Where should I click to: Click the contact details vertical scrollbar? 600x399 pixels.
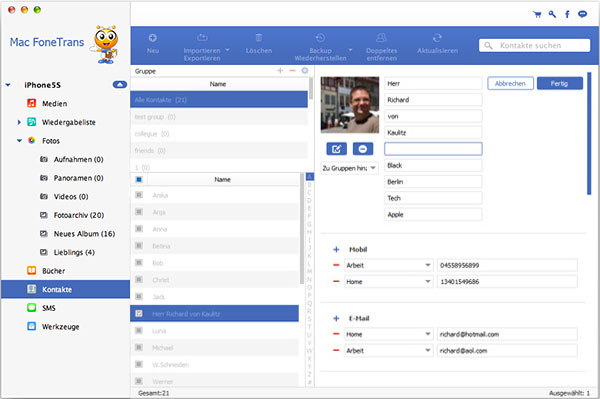tap(589, 133)
